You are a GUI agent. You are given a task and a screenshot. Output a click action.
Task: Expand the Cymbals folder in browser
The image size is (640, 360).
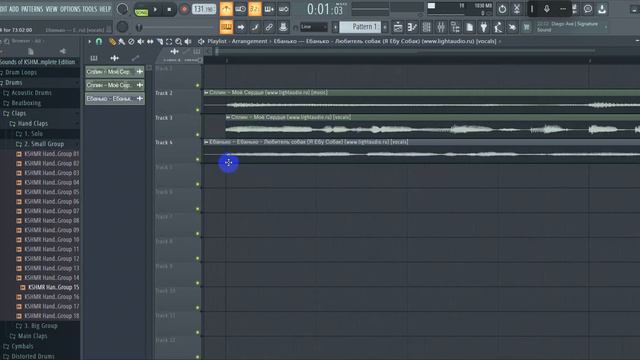pos(22,346)
